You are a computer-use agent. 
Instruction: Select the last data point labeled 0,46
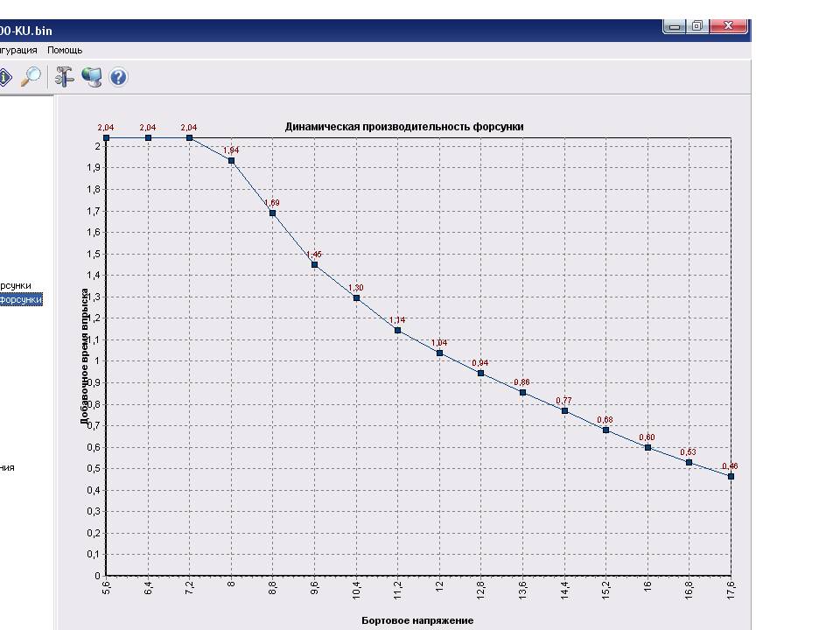tap(731, 476)
